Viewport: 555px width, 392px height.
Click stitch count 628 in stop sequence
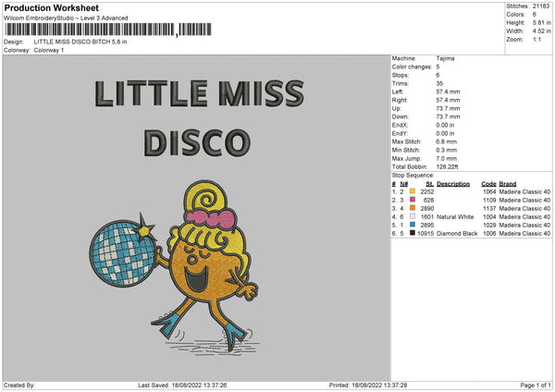(x=428, y=201)
